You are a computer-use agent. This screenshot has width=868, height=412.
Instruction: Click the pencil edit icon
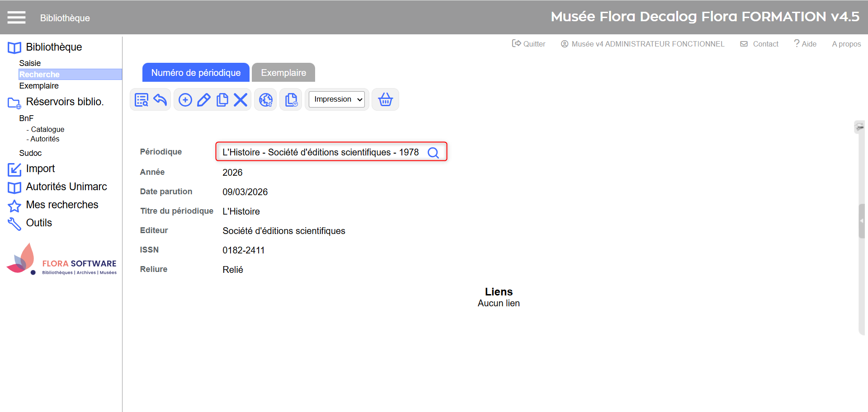[x=204, y=100]
